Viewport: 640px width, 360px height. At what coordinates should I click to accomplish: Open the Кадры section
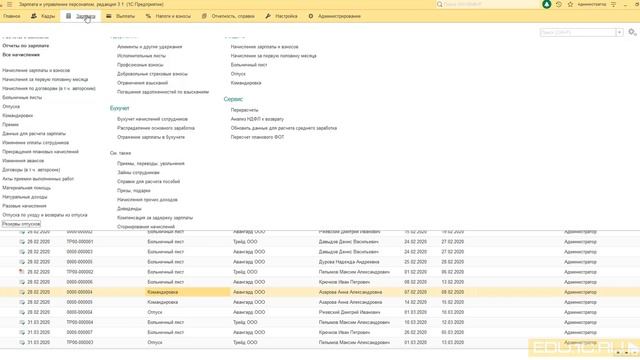click(43, 16)
